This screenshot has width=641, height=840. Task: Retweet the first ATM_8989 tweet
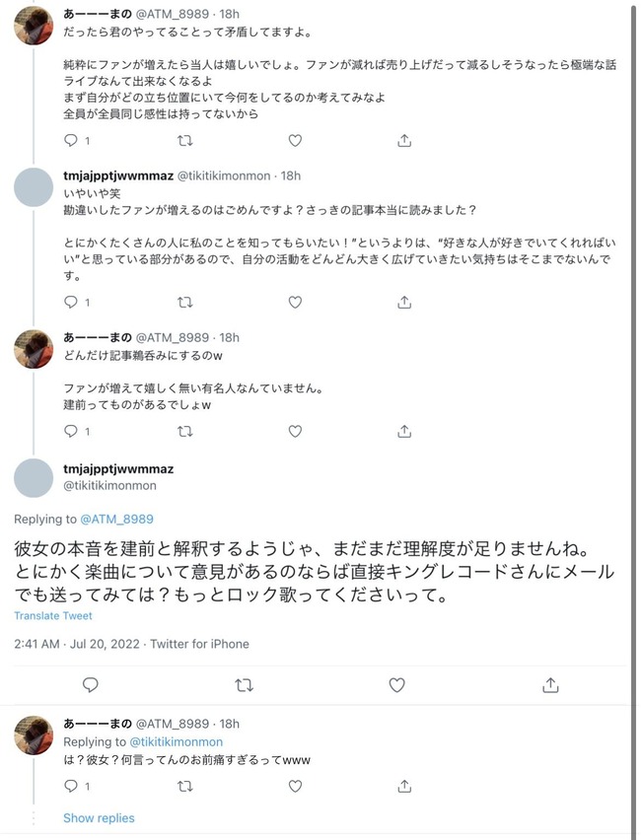(184, 141)
